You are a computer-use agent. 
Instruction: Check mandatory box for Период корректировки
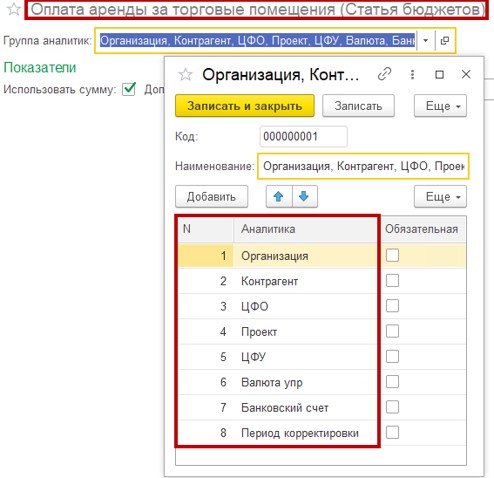(392, 433)
